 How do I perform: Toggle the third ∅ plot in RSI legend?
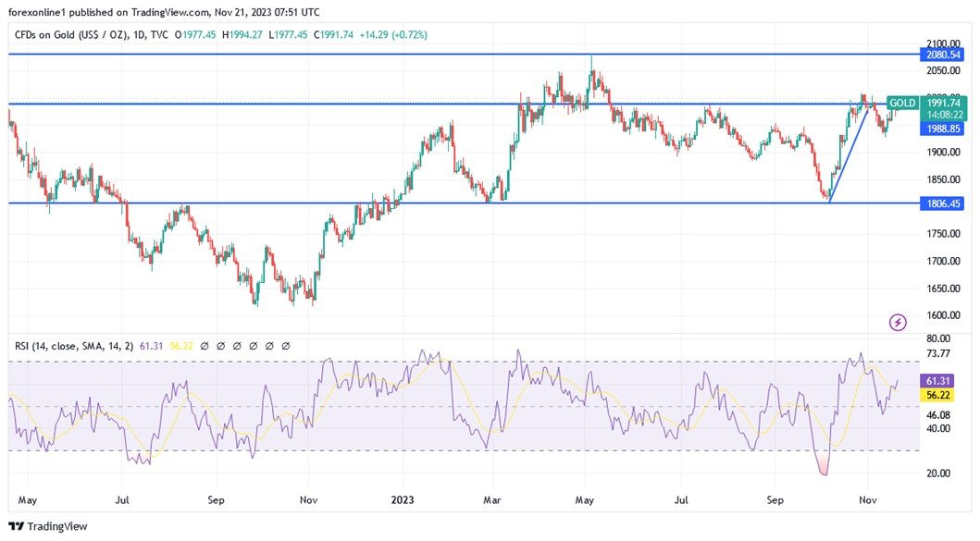(x=236, y=345)
